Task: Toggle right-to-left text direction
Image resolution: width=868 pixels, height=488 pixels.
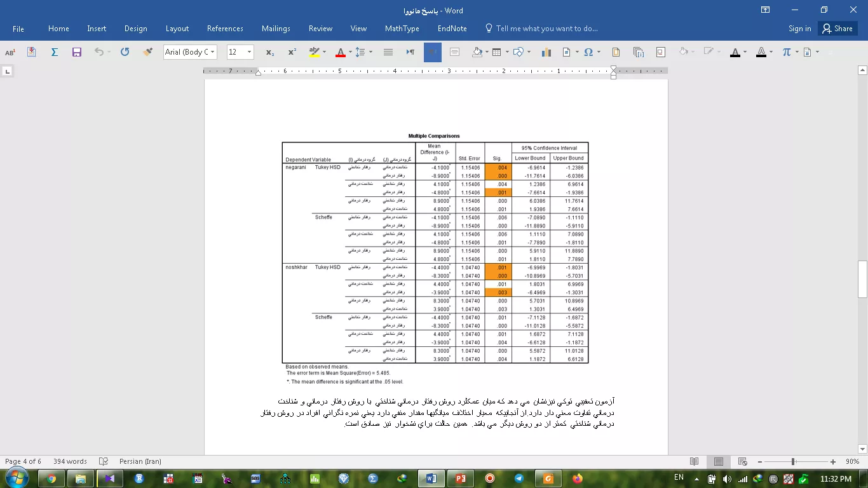Action: [x=432, y=52]
